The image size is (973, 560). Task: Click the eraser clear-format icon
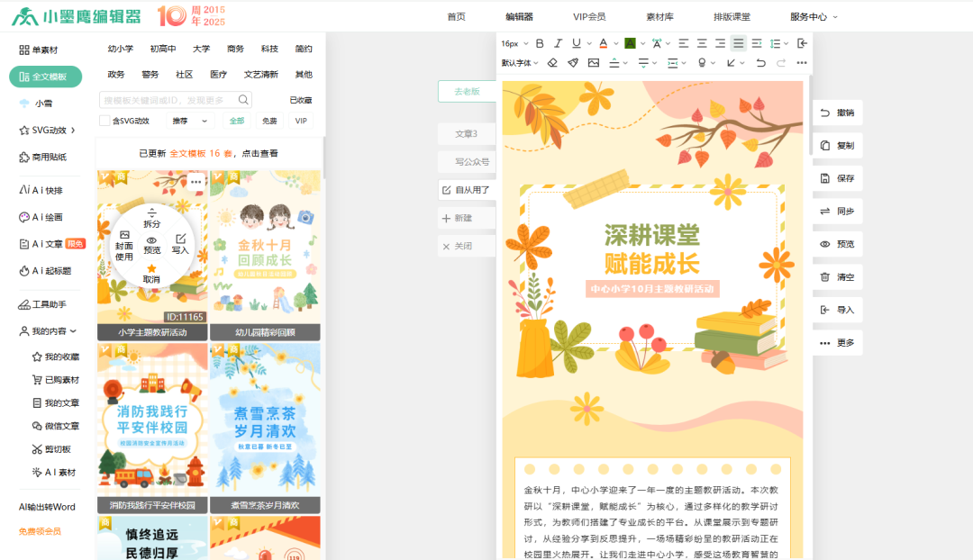click(x=552, y=63)
